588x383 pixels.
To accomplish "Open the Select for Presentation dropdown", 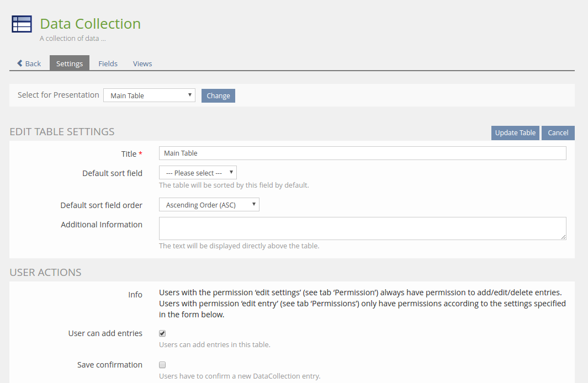I will [149, 95].
